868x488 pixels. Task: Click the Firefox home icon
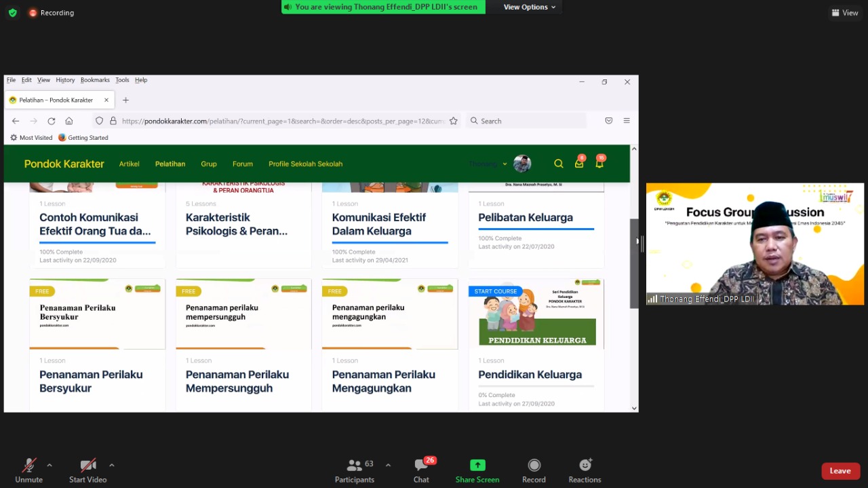[69, 121]
